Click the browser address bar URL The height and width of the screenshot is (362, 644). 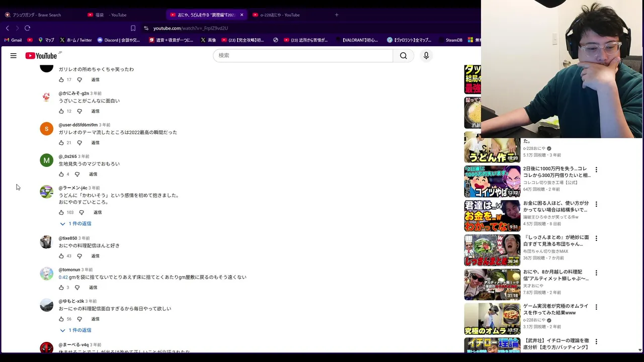click(x=191, y=28)
